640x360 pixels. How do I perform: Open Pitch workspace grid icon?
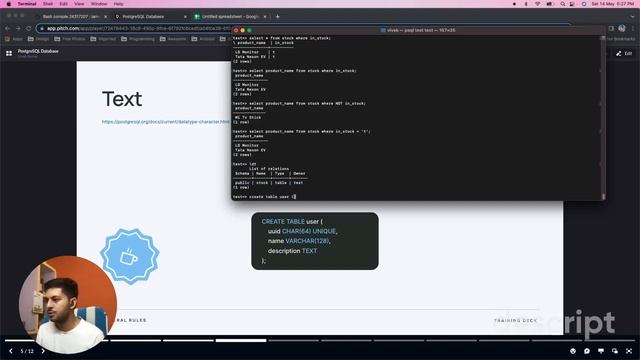[x=9, y=53]
